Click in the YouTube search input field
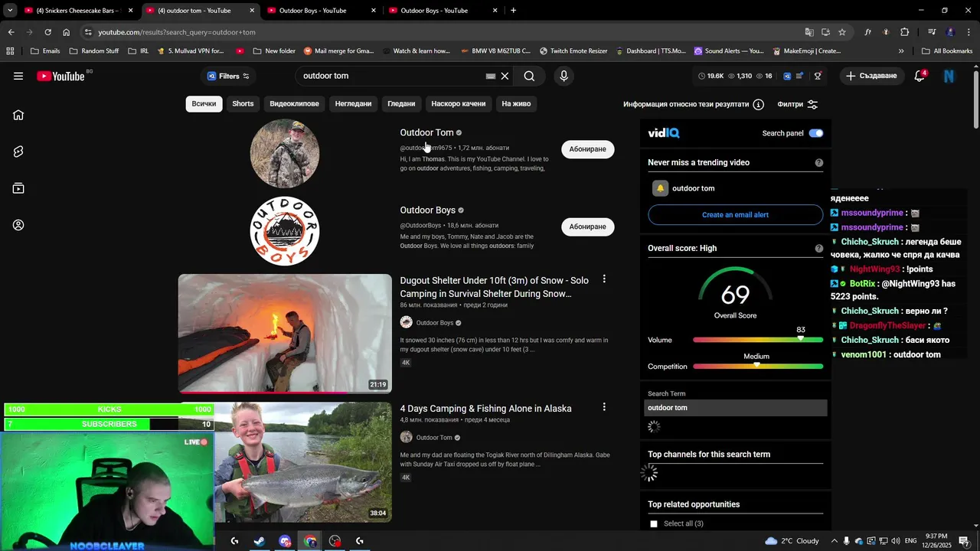 (x=390, y=76)
